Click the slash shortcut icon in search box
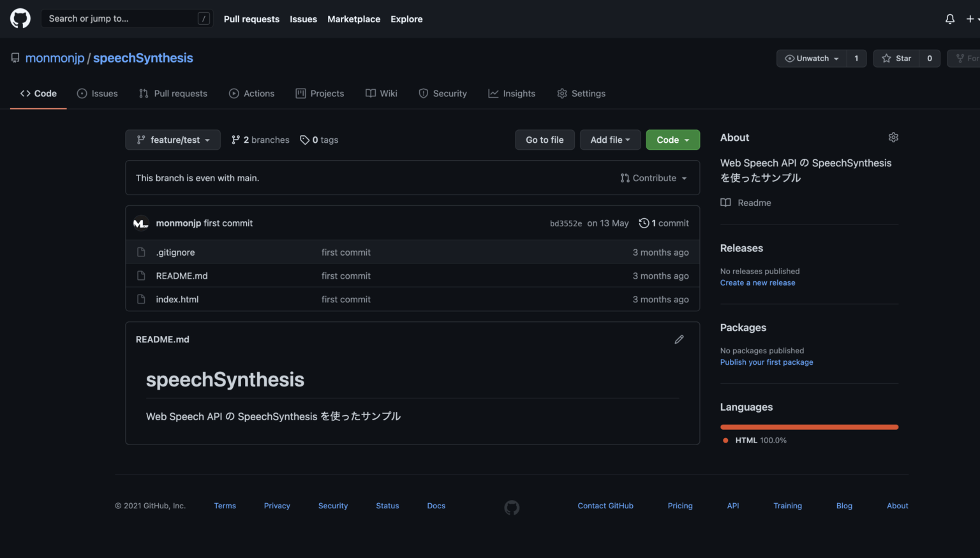Viewport: 980px width, 558px height. coord(204,18)
